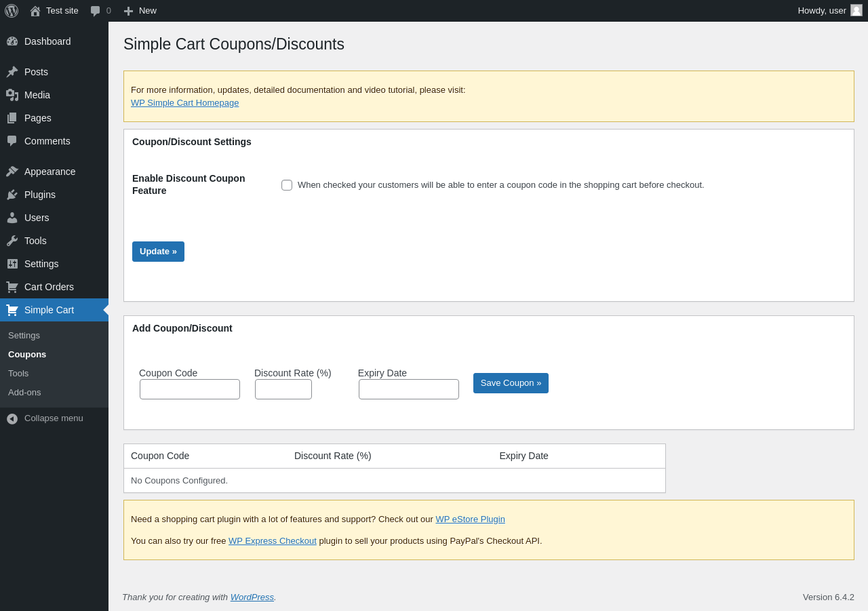Open Dashboard from sidebar icon
The image size is (868, 611).
coord(12,41)
